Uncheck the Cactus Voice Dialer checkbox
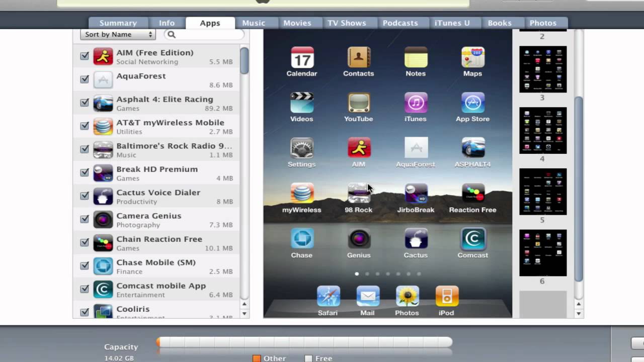Image resolution: width=644 pixels, height=362 pixels. click(x=85, y=196)
